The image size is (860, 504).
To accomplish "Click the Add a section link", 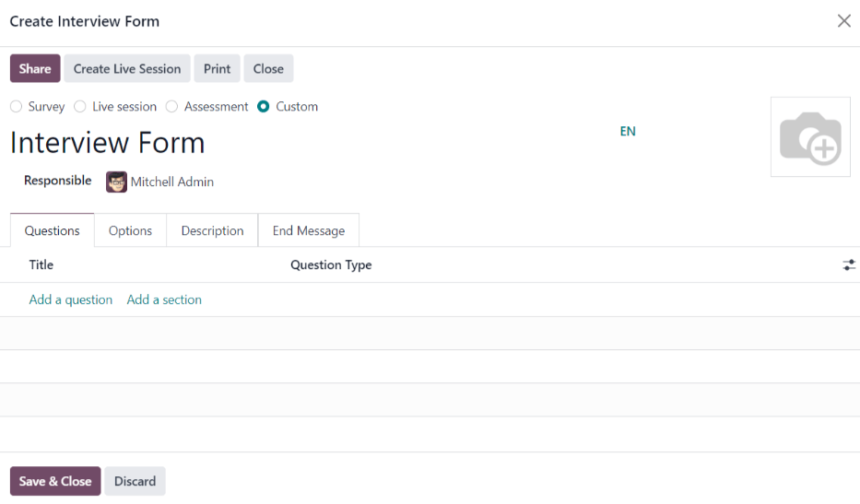I will coord(164,300).
